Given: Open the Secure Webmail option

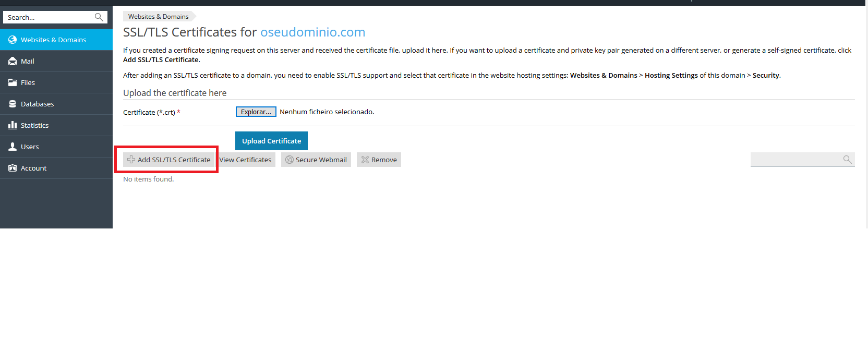Looking at the screenshot, I should [316, 160].
